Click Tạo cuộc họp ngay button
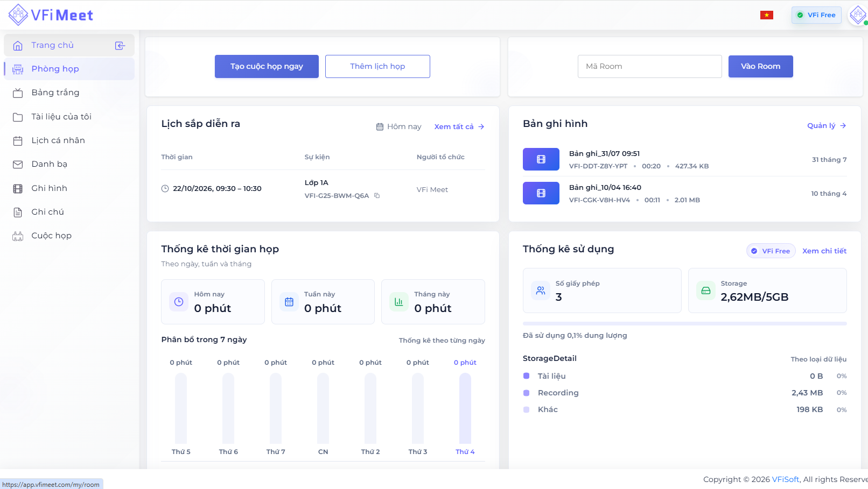Image resolution: width=868 pixels, height=489 pixels. coord(267,66)
